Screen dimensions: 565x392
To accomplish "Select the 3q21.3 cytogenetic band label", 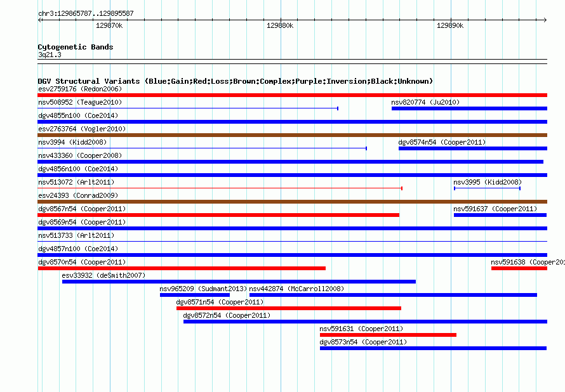I will 50,55.
